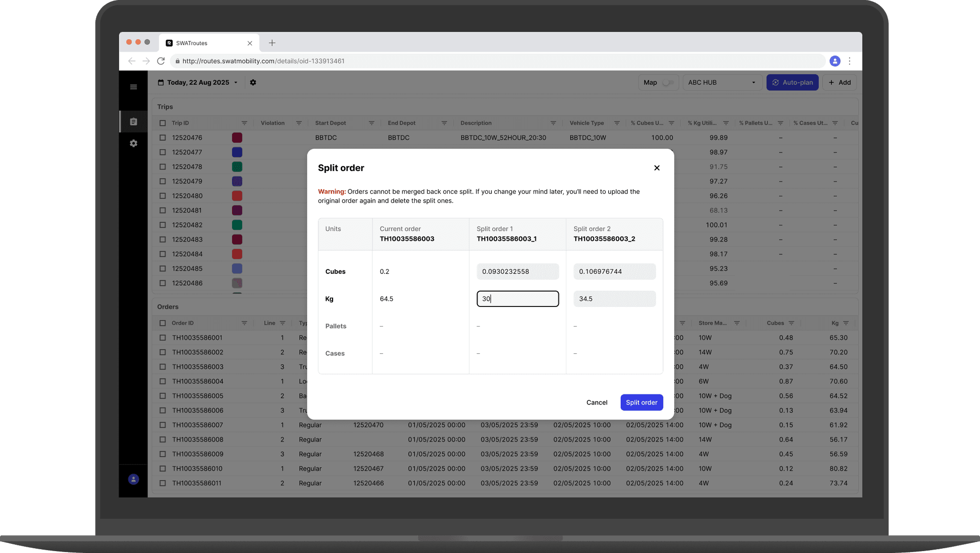Open a new browser tab
Viewport: 980px width, 553px height.
coord(272,43)
